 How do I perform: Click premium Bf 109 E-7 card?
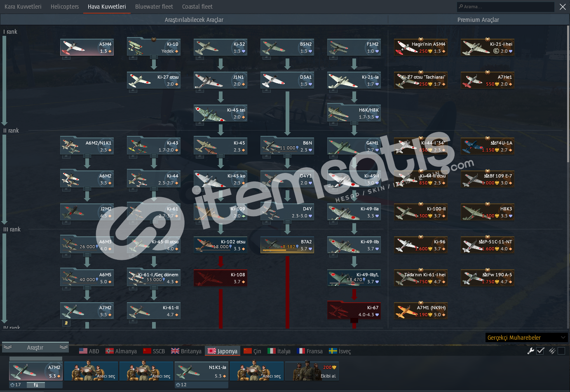pos(488,179)
